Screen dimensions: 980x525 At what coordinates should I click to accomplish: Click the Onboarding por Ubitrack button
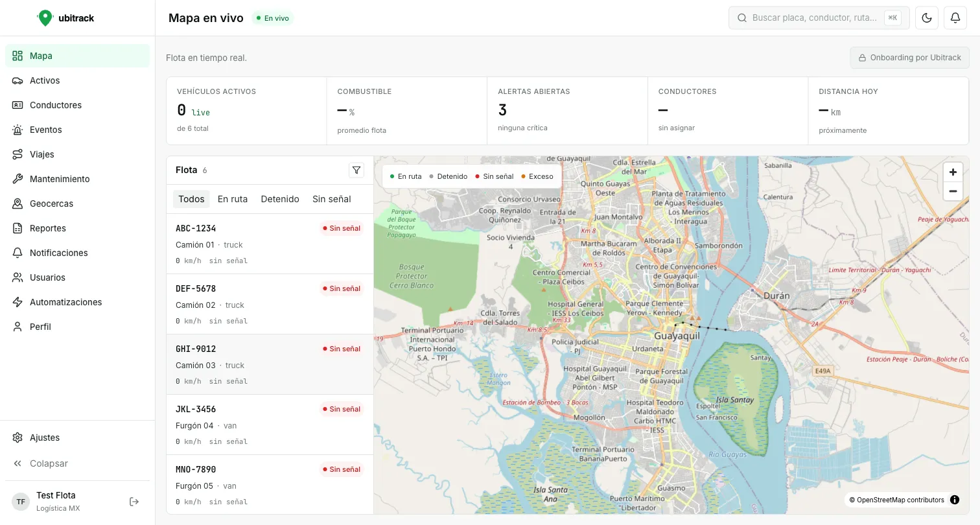[909, 58]
